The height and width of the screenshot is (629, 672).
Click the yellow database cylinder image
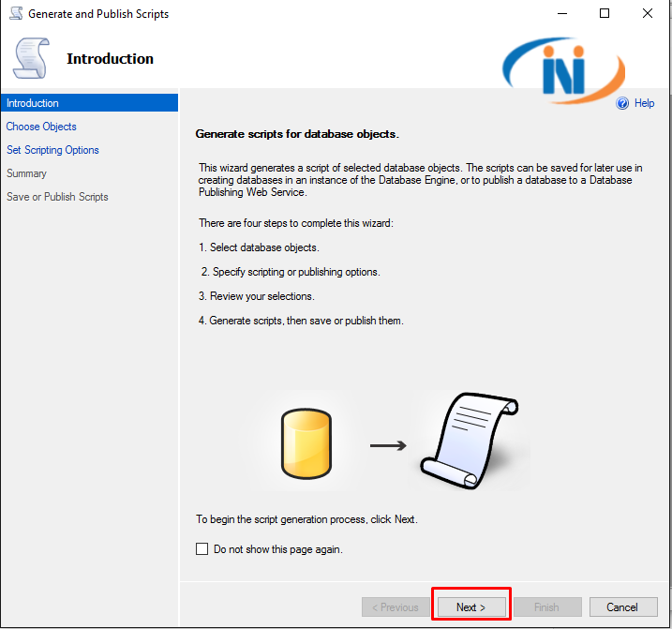pos(306,443)
